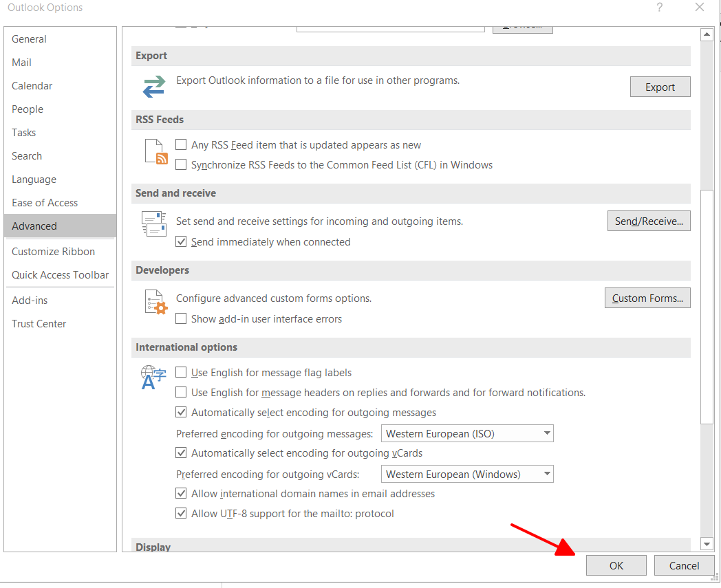The width and height of the screenshot is (721, 588).
Task: Uncheck Allow international domain names in email addresses
Action: click(181, 493)
